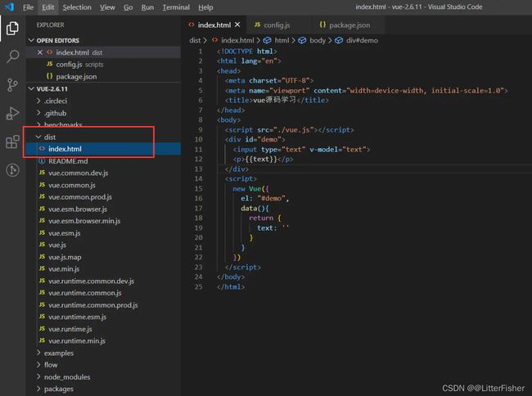Click the html symbol icon in breadcrumb
The image size is (532, 396).
click(268, 40)
